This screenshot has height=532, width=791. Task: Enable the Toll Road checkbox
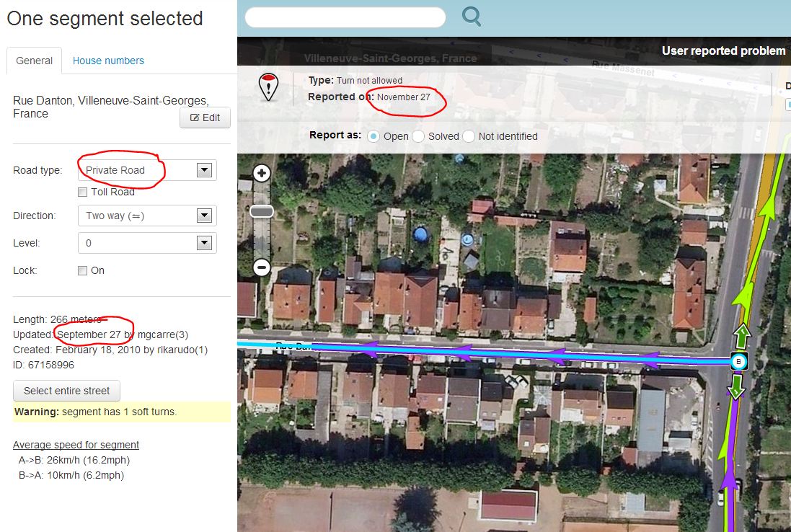pyautogui.click(x=83, y=192)
